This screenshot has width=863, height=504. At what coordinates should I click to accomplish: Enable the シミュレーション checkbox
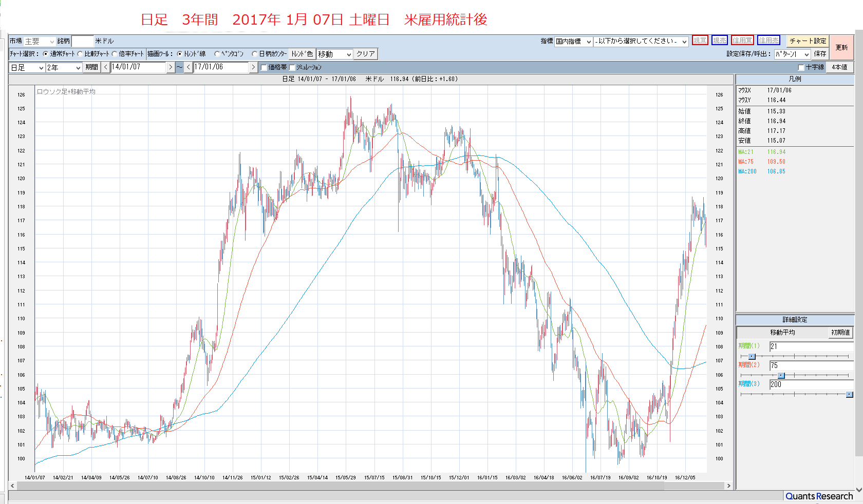tap(292, 67)
